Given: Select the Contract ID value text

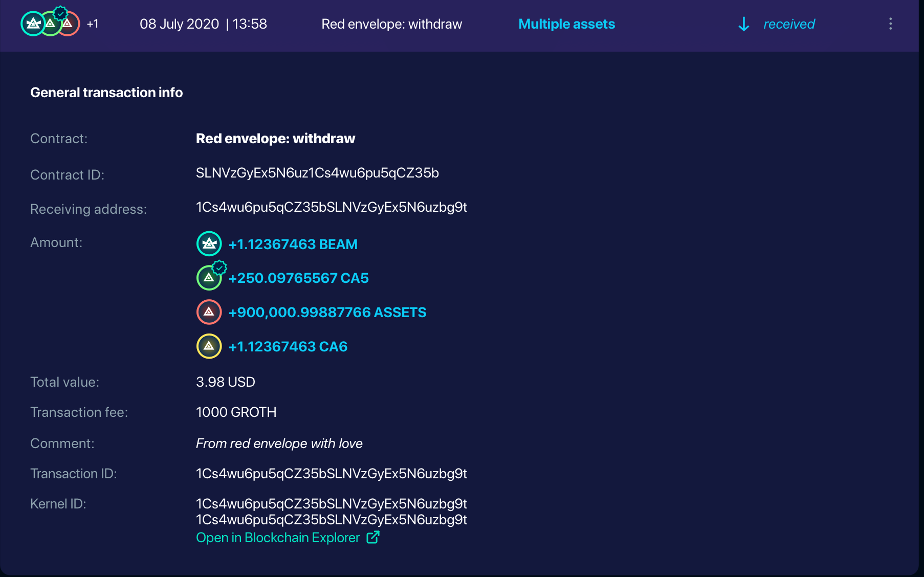Looking at the screenshot, I should 317,174.
